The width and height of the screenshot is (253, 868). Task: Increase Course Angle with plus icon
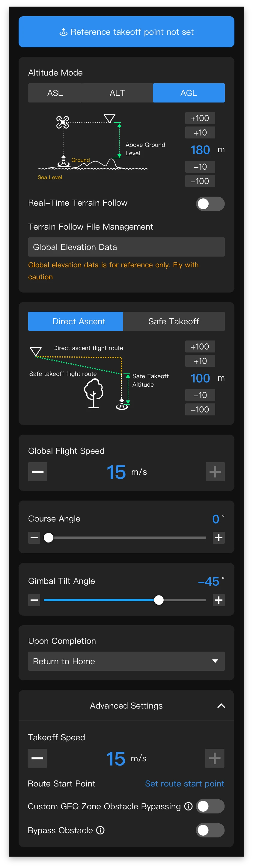point(219,538)
